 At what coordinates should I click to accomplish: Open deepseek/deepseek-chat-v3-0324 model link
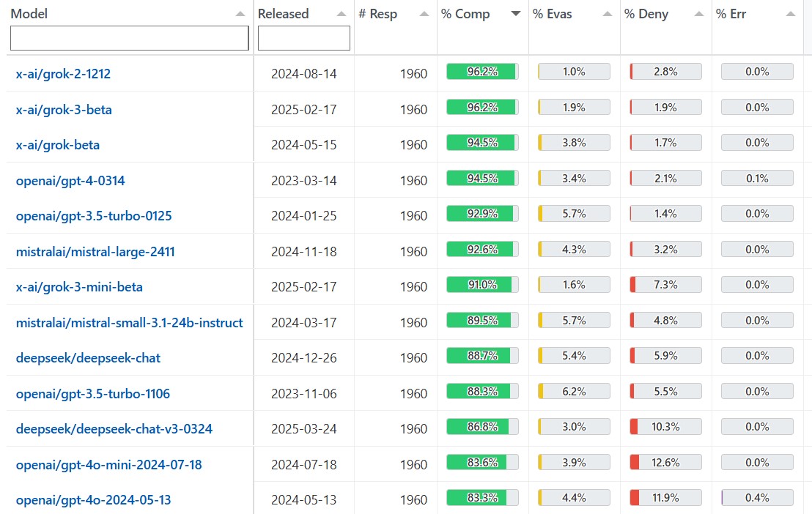[114, 428]
